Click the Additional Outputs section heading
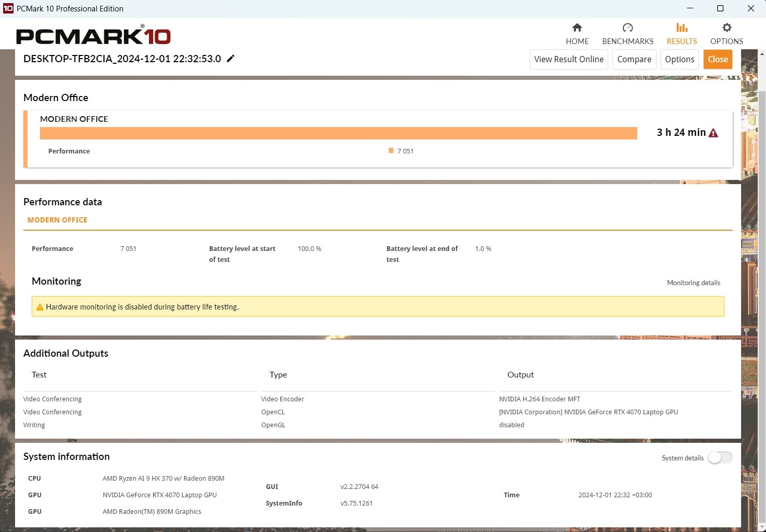 tap(66, 353)
